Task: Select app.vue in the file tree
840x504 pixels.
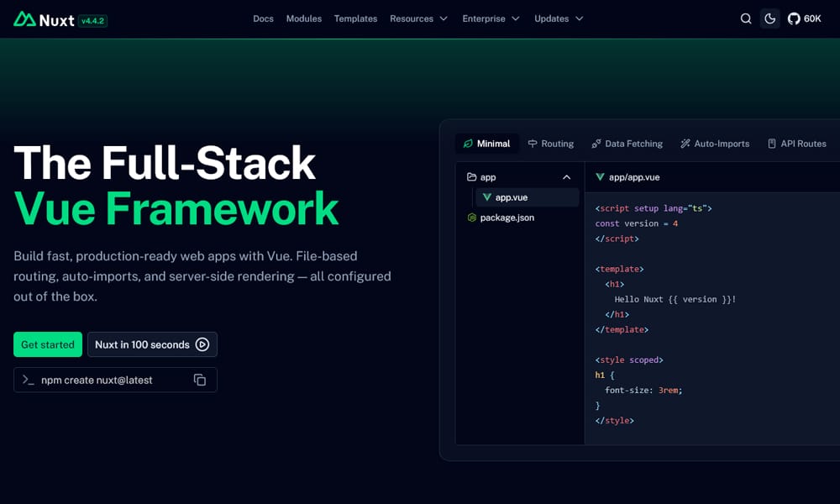Action: coord(528,197)
